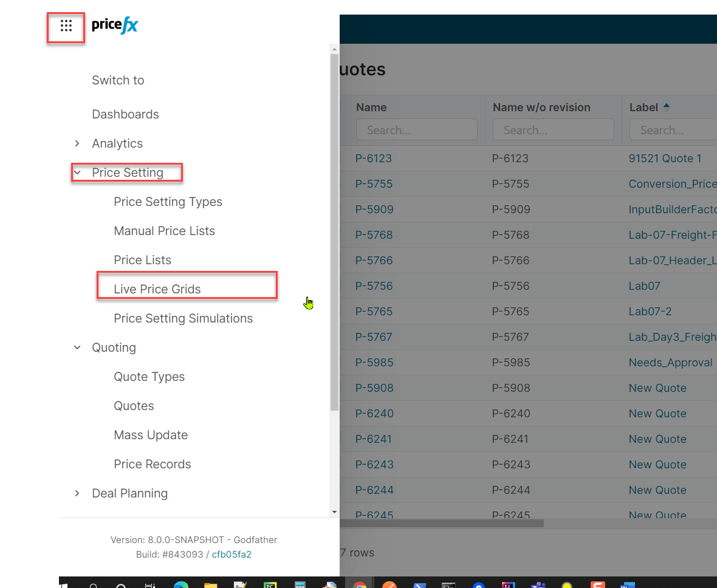Click the app grid menu icon
The image size is (717, 588).
pos(66,26)
